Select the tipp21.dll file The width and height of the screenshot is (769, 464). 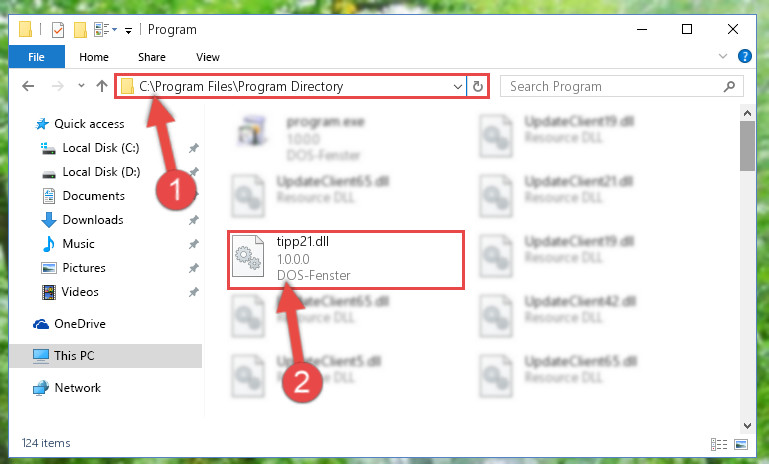[346, 260]
